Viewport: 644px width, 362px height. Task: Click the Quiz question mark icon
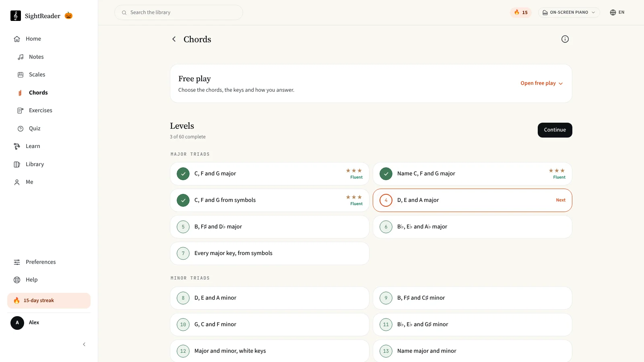pos(21,129)
